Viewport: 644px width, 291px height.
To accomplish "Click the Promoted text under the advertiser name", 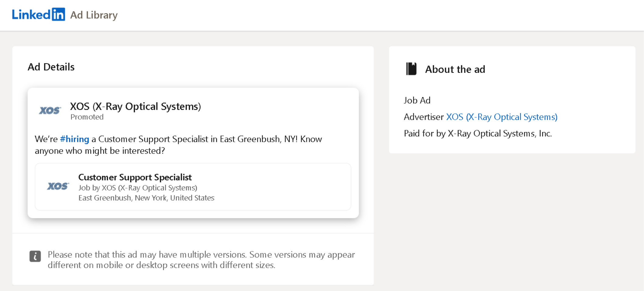I will pos(87,117).
